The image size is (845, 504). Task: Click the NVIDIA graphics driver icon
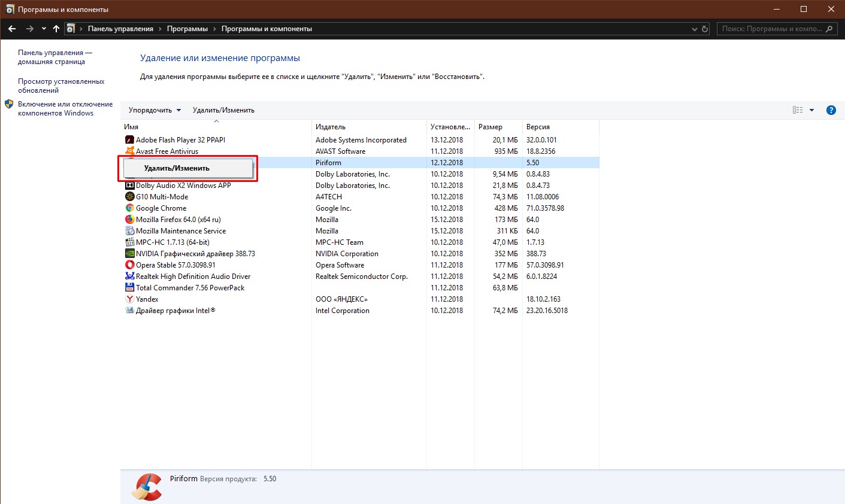click(x=130, y=254)
